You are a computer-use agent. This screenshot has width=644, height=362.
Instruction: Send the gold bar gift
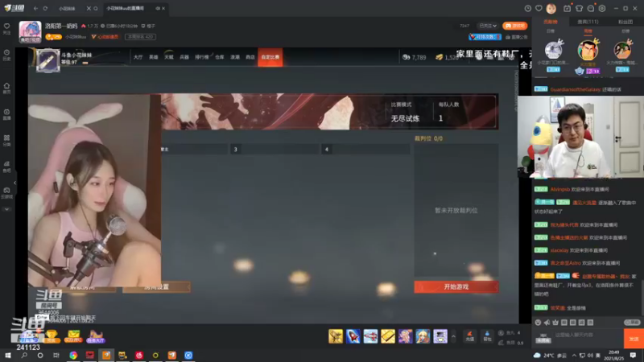tap(388, 336)
